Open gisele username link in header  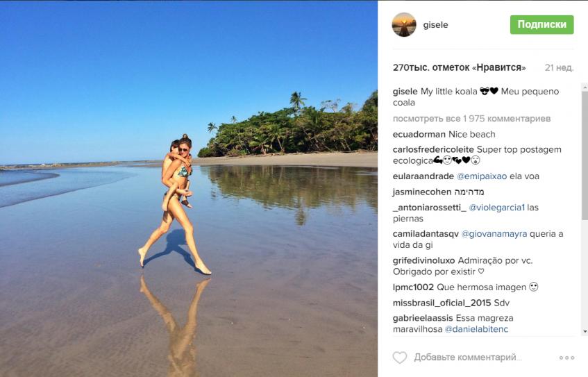click(436, 25)
